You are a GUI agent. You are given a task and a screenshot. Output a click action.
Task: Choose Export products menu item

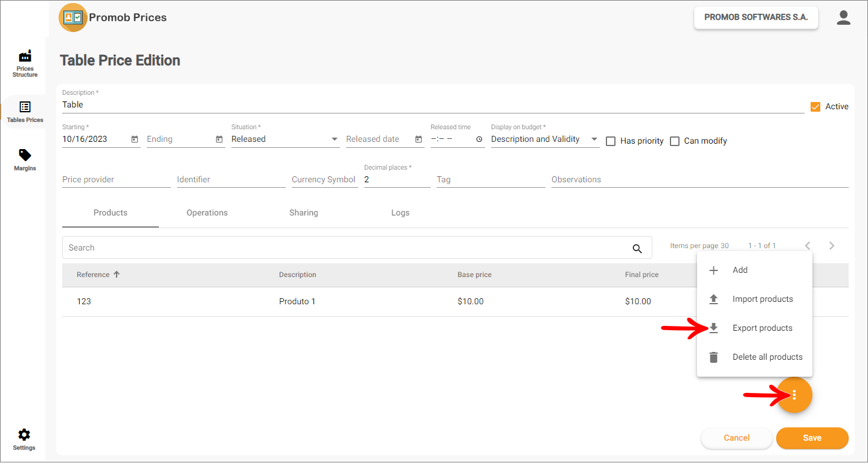[x=754, y=328]
